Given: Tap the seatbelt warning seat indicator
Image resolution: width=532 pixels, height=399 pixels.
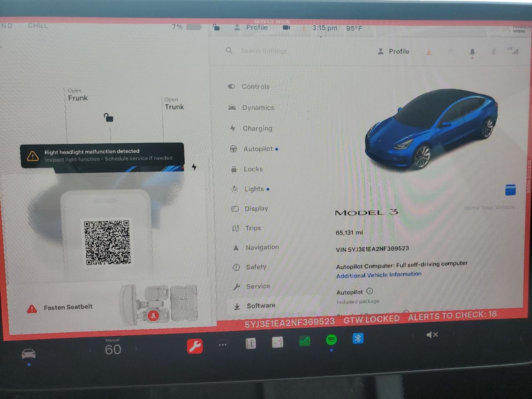Looking at the screenshot, I should (153, 316).
